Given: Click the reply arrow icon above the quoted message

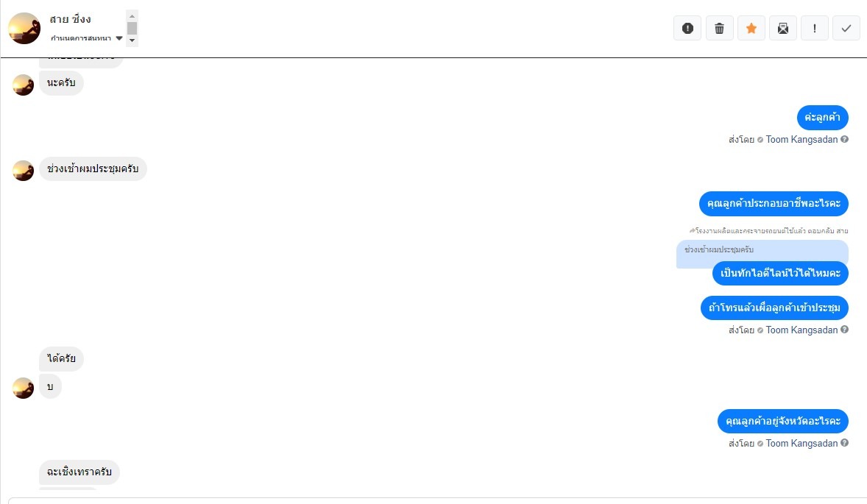Looking at the screenshot, I should pyautogui.click(x=692, y=230).
